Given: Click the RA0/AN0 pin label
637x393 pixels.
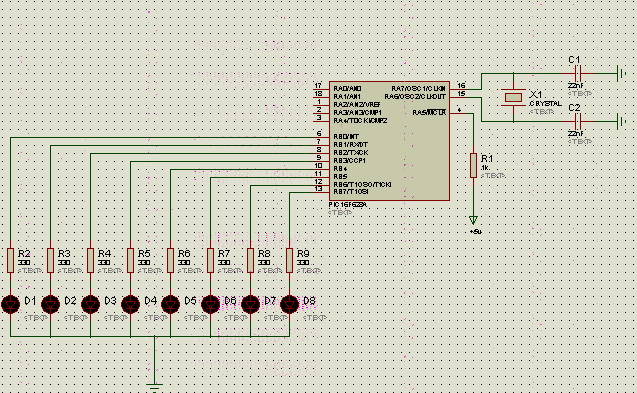Looking at the screenshot, I should (347, 89).
